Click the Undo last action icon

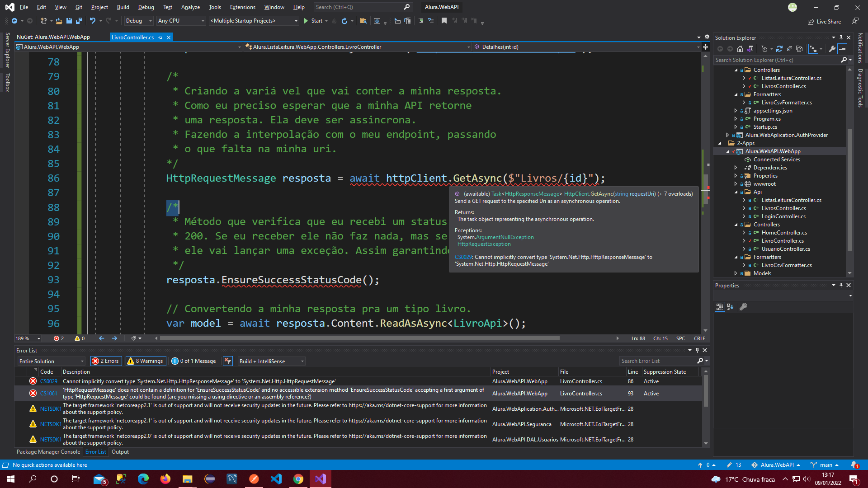pos(92,21)
